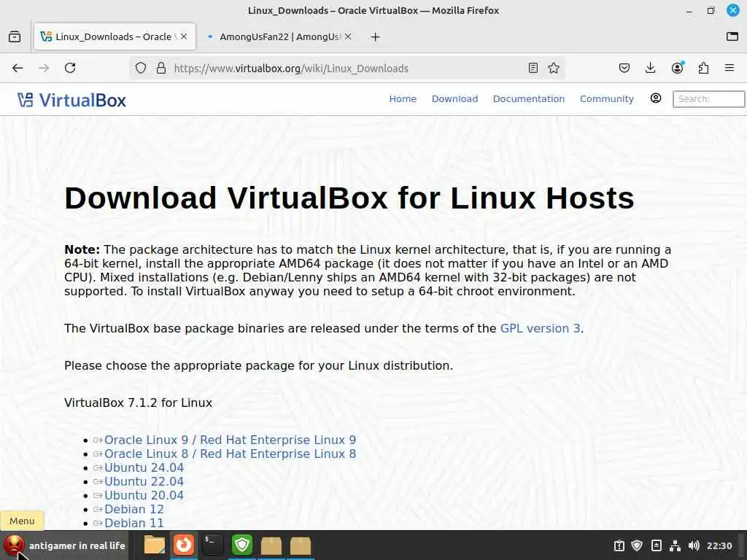Viewport: 747px width, 560px height.
Task: Bookmark this page with star
Action: (553, 68)
